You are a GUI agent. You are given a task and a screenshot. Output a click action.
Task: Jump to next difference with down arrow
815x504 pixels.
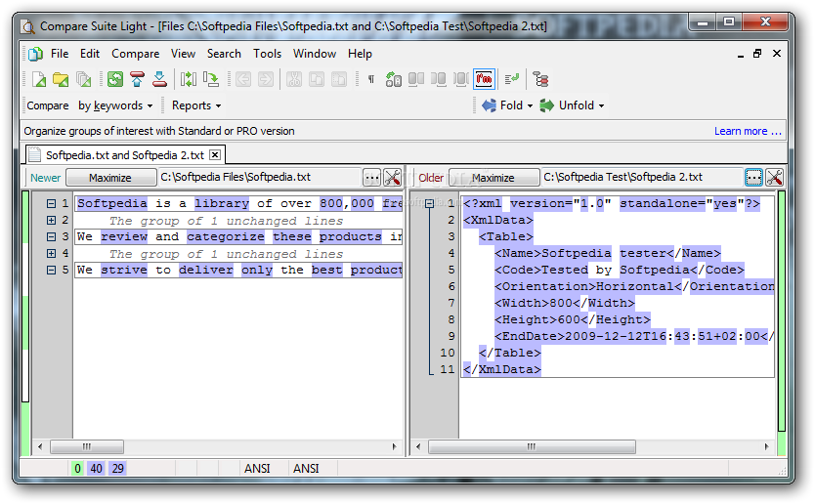[159, 79]
